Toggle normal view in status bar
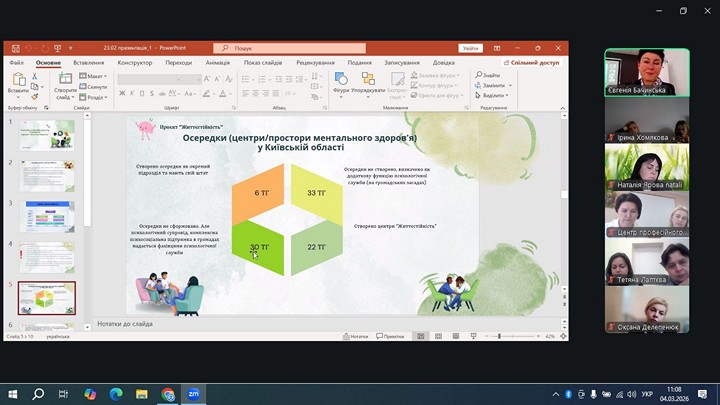Screen dimensions: 720x405 point(419,336)
